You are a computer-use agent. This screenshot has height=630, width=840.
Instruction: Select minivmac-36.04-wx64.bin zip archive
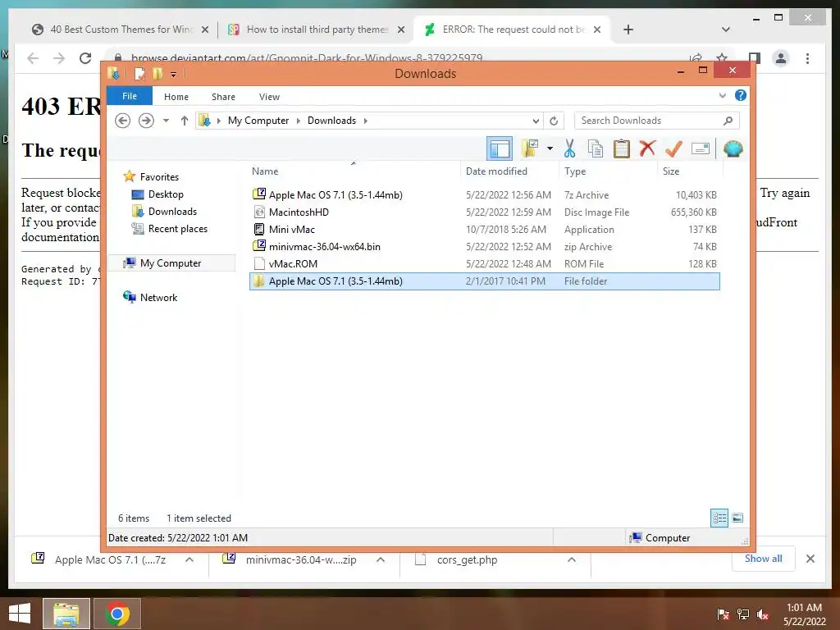[484, 246]
